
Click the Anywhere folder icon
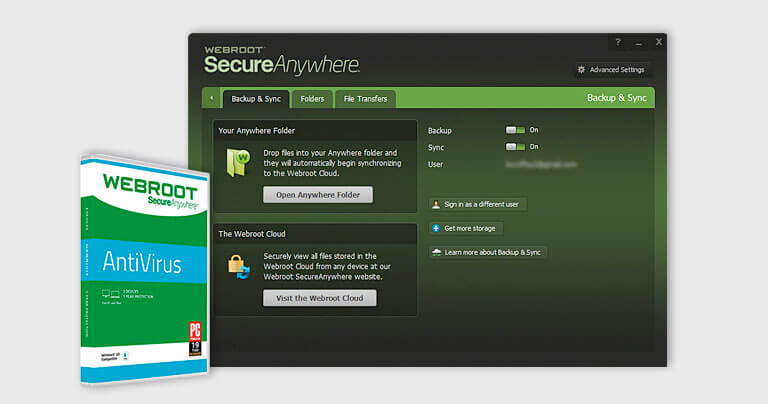pos(238,163)
